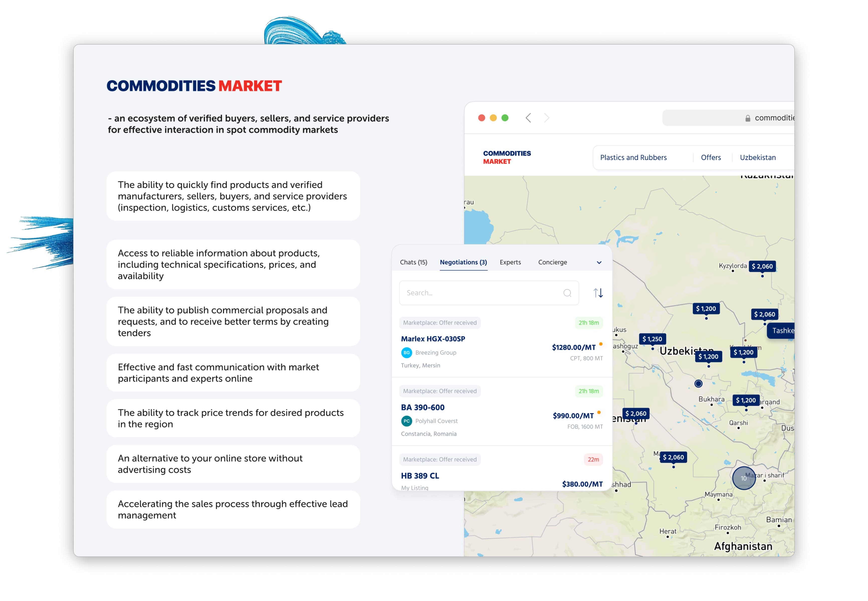Open the Breezing Group BG avatar
Viewport: 868px width, 601px height.
point(406,353)
